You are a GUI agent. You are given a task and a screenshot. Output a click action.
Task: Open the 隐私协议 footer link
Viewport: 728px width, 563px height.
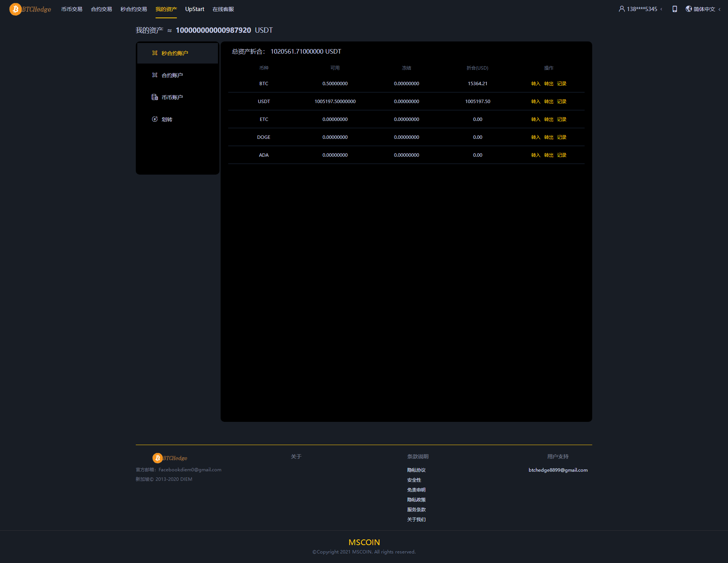click(x=416, y=470)
